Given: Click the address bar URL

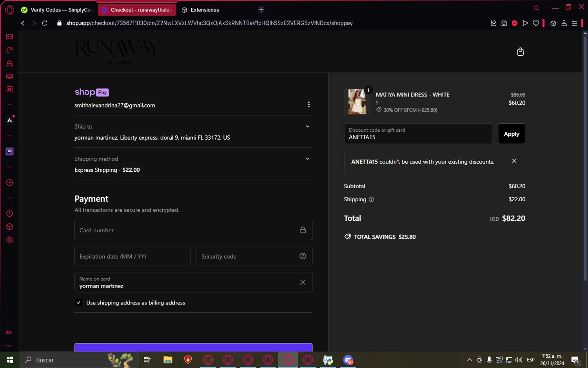Looking at the screenshot, I should click(209, 23).
